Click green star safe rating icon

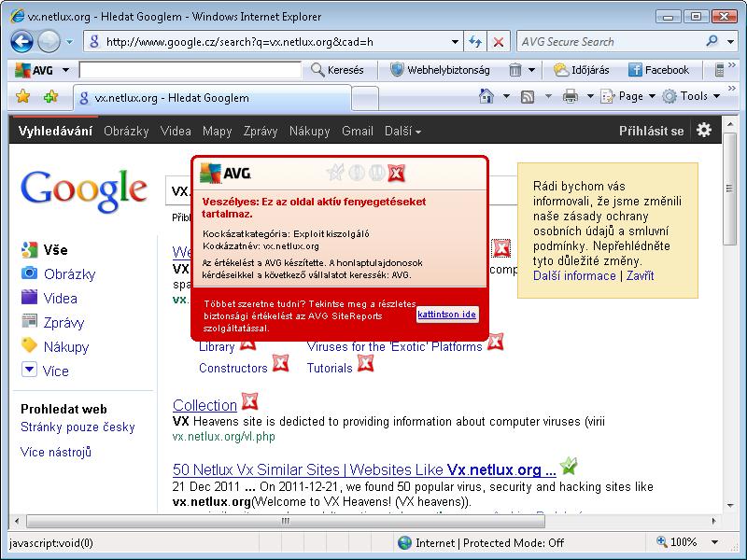coord(569,465)
